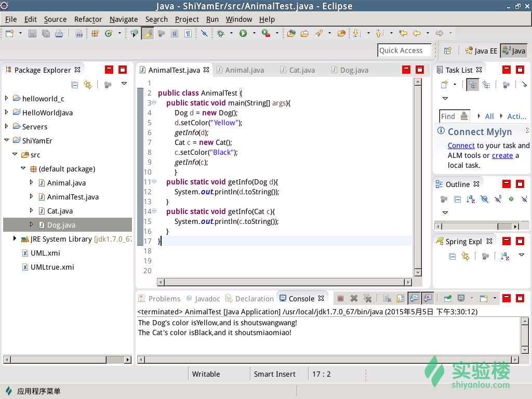The image size is (532, 399).
Task: Click the Connect link in Mylyn panel
Action: point(461,145)
